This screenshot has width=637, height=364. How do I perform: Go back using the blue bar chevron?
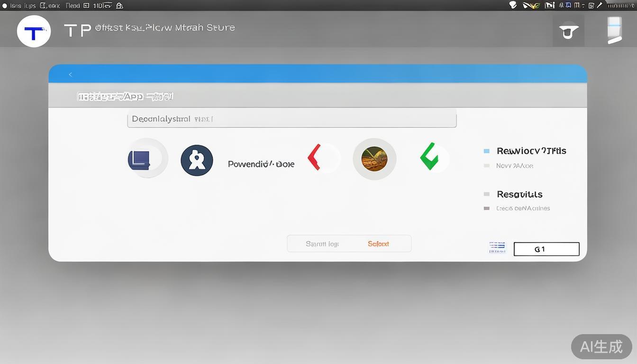tap(71, 74)
